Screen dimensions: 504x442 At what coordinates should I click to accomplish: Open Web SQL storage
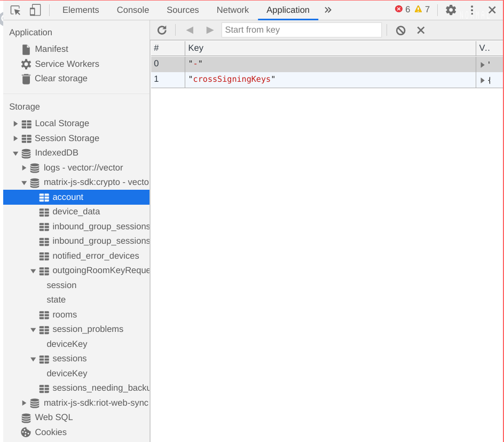click(54, 417)
